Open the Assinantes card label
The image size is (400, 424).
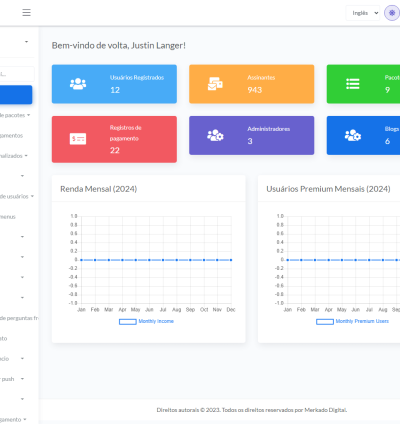pyautogui.click(x=261, y=78)
